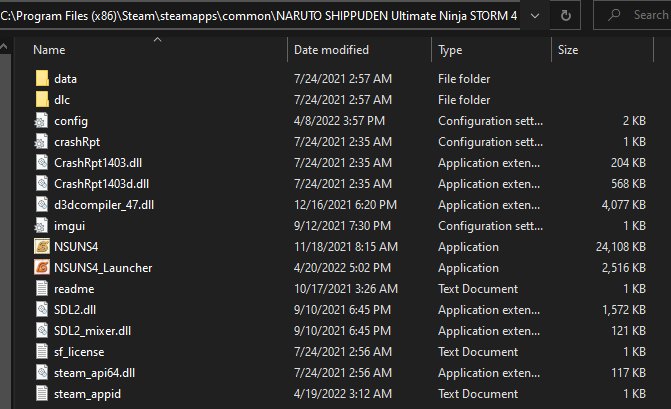The height and width of the screenshot is (409, 671).
Task: Click the 24,108 KB size value
Action: 621,247
